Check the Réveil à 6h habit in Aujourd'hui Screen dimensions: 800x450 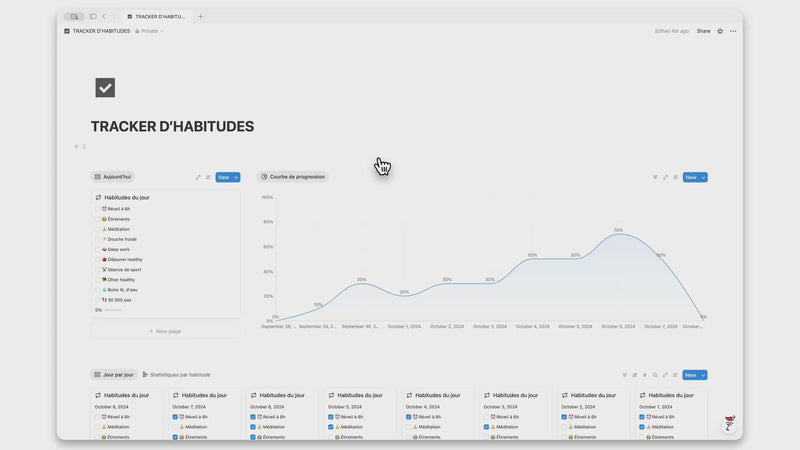tap(98, 209)
